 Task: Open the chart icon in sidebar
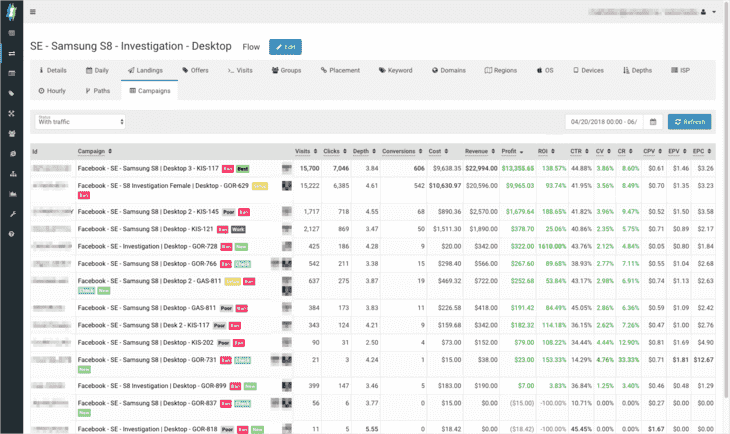12,194
